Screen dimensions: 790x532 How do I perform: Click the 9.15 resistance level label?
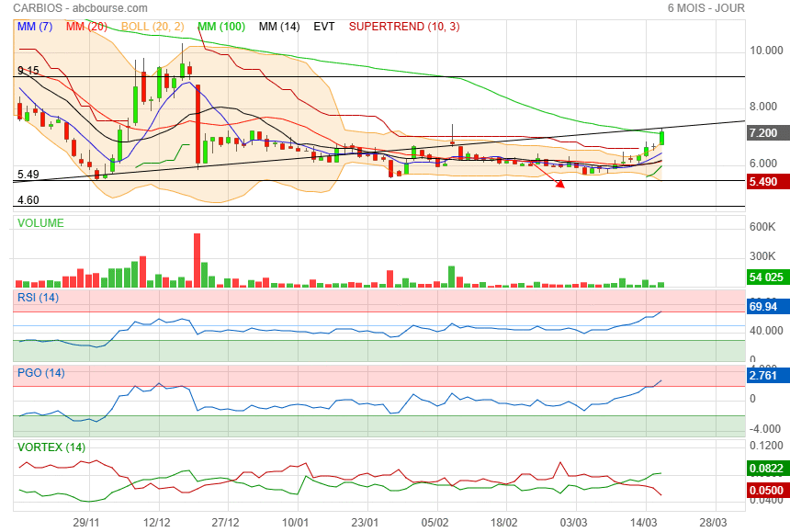pos(28,71)
